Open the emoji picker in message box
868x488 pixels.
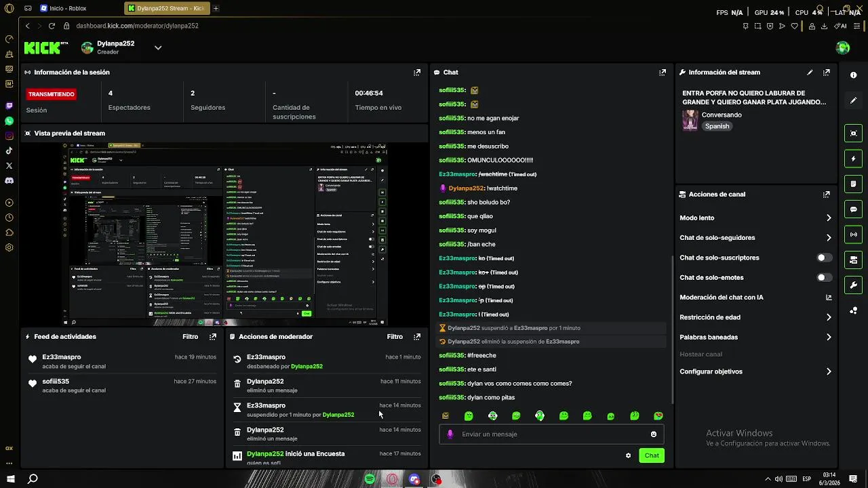pos(654,434)
